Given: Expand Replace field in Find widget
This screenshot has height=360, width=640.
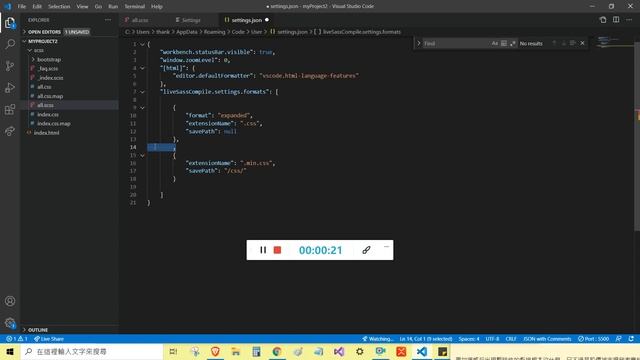Looking at the screenshot, I should tap(418, 43).
